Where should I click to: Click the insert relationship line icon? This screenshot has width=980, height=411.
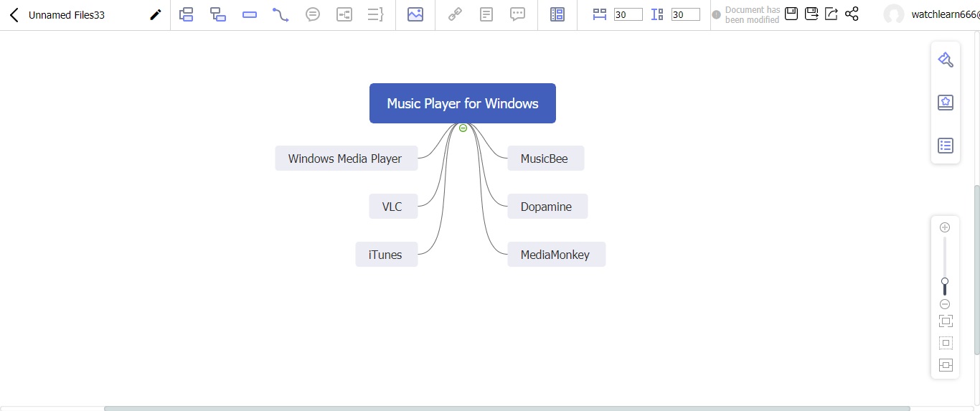pyautogui.click(x=281, y=14)
